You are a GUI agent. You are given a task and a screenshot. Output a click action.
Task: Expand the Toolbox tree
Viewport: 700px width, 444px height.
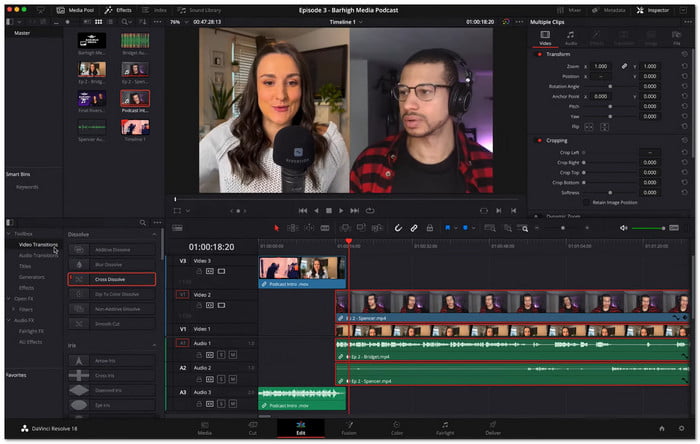[9, 233]
